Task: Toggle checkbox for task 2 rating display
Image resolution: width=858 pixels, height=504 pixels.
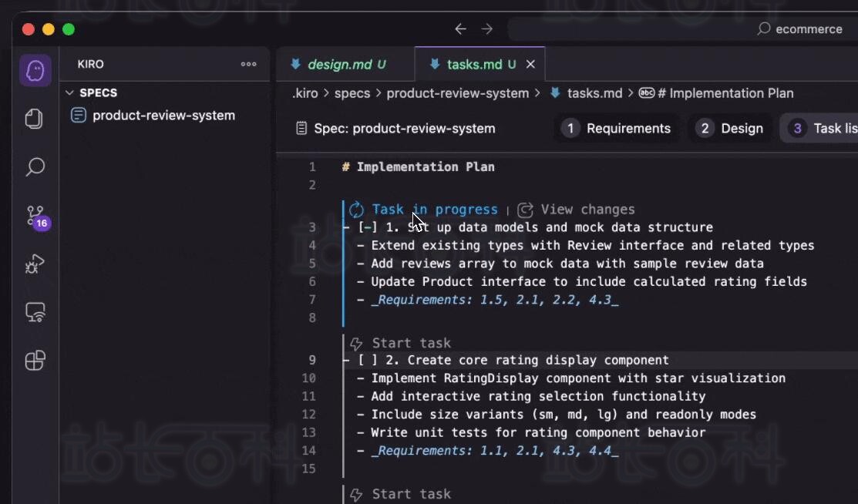Action: coord(367,360)
